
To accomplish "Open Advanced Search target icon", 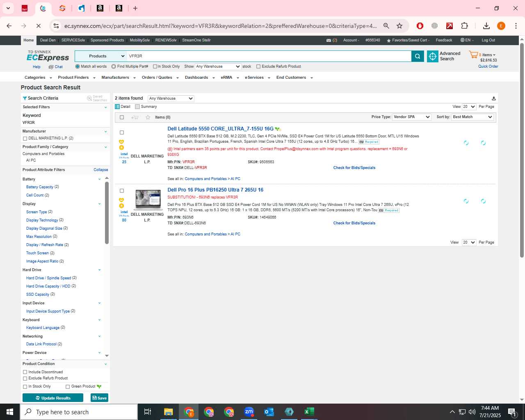I will click(x=433, y=56).
